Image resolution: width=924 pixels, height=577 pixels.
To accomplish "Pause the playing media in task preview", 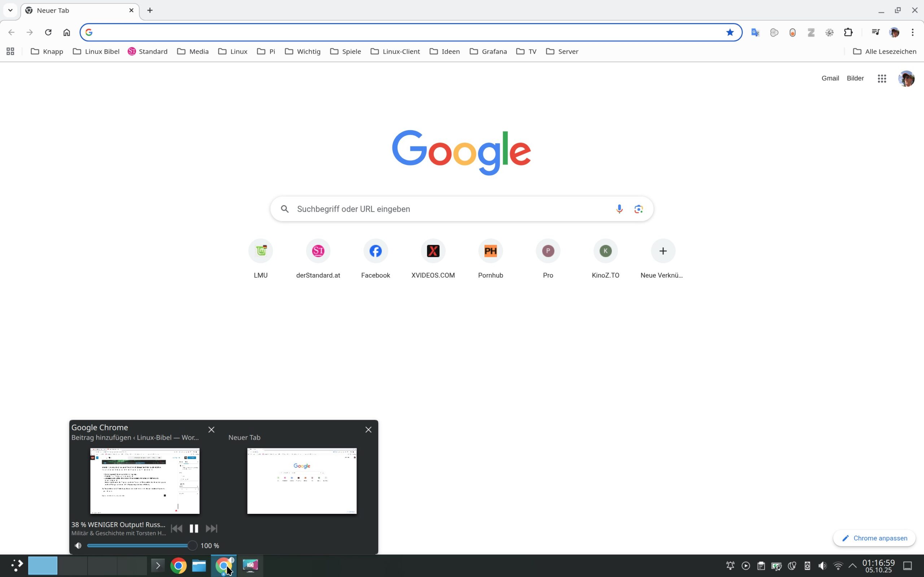I will 193,529.
